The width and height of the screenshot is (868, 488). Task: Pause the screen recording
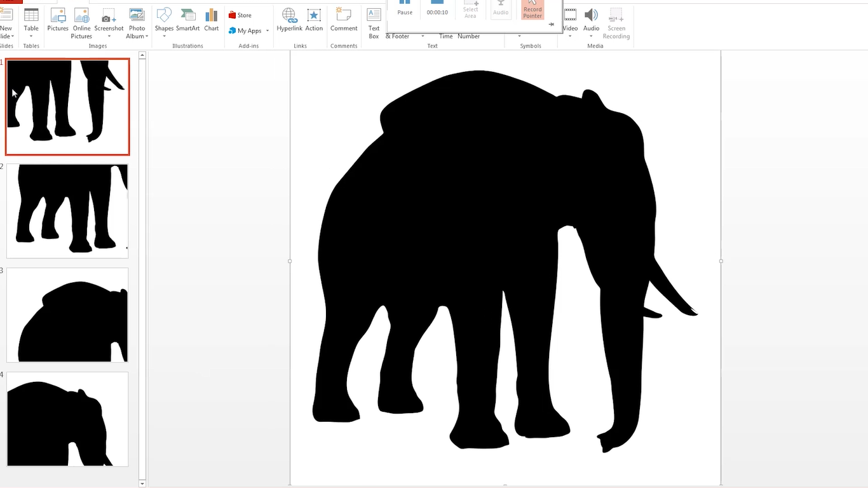point(405,8)
